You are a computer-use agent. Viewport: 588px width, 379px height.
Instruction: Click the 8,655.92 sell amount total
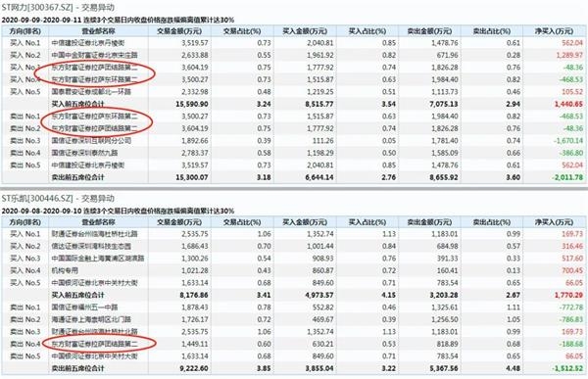pos(444,177)
